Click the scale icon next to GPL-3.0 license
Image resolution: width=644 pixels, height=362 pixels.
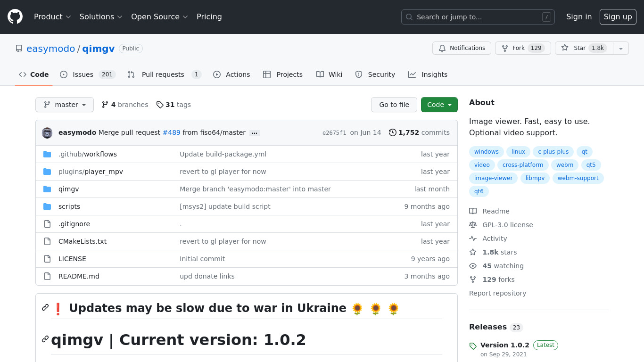pos(473,225)
